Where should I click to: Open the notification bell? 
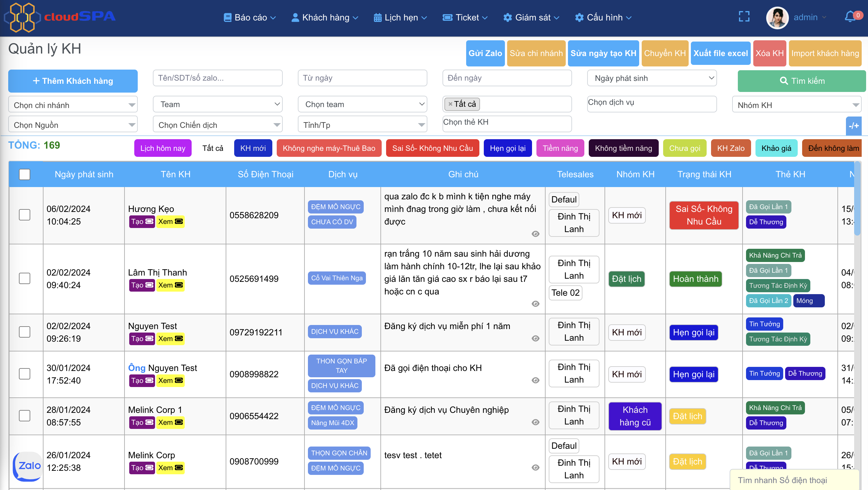point(850,17)
